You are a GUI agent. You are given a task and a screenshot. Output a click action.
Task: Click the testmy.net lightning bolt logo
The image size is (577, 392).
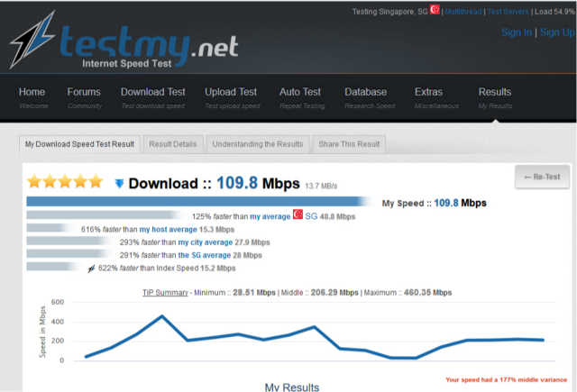[x=32, y=40]
